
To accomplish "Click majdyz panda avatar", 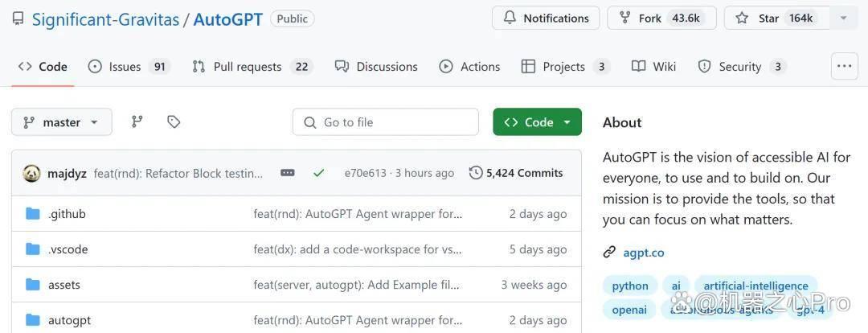I will 31,174.
